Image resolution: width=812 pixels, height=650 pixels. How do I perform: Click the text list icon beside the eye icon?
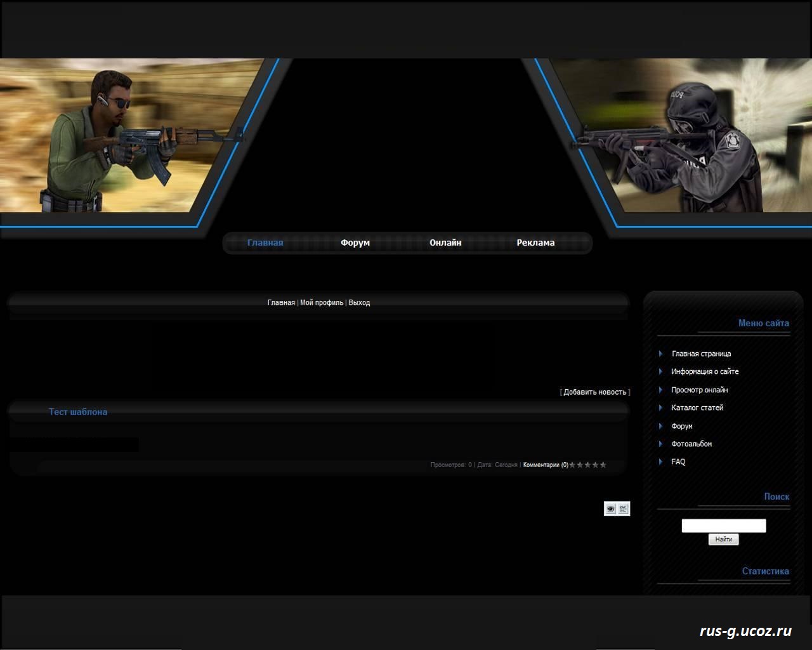[x=624, y=508]
